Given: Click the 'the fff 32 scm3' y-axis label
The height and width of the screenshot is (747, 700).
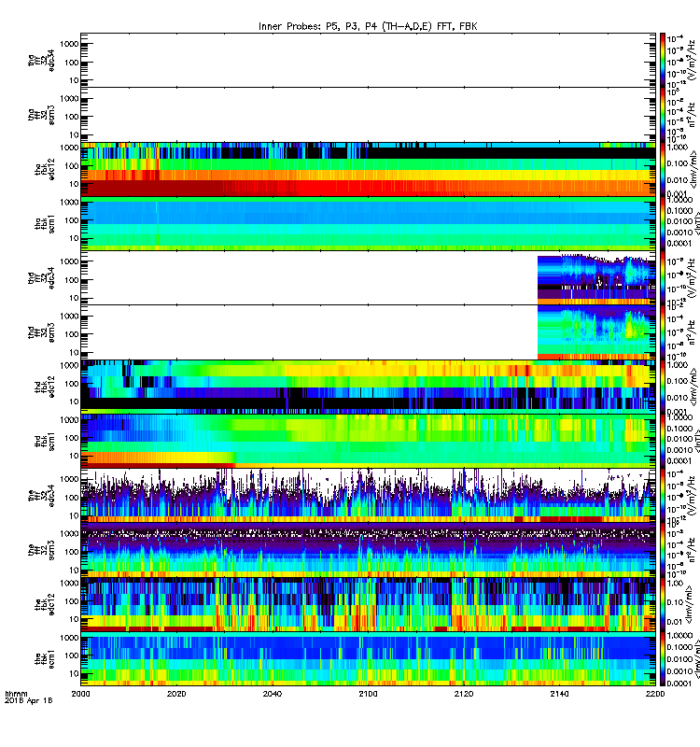Looking at the screenshot, I should [x=41, y=550].
